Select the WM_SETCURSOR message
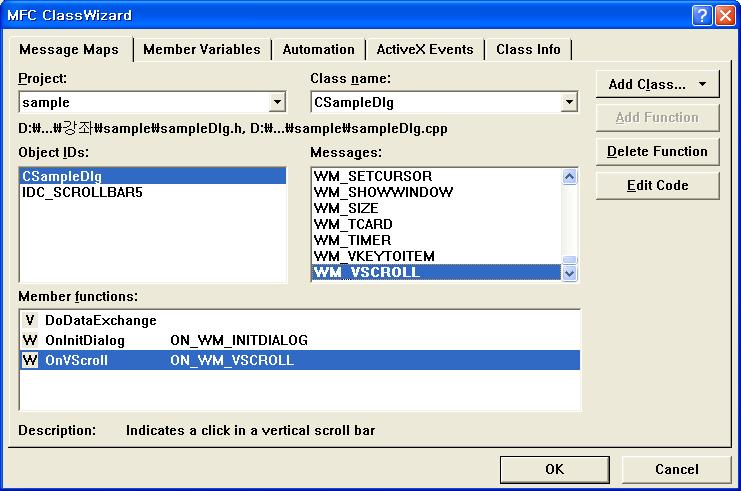This screenshot has width=741, height=491. 437,176
